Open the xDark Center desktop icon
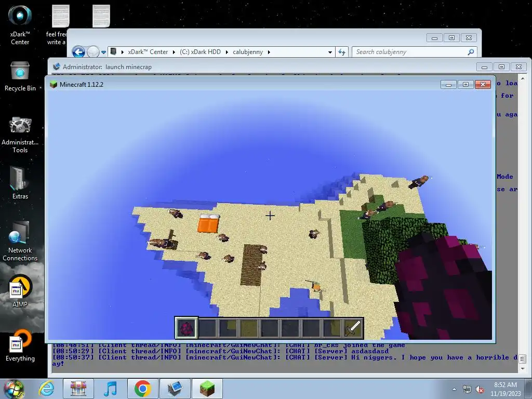The height and width of the screenshot is (399, 532). coord(20,25)
